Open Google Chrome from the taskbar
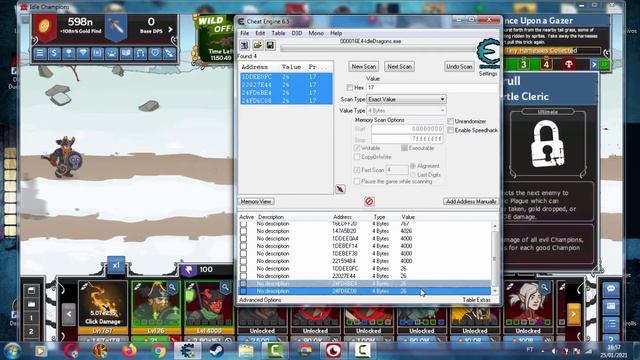The height and width of the screenshot is (360, 640). pyautogui.click(x=159, y=351)
